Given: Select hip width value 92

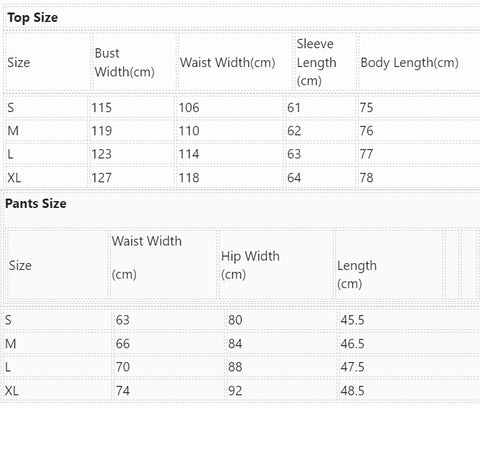Looking at the screenshot, I should coord(235,391).
